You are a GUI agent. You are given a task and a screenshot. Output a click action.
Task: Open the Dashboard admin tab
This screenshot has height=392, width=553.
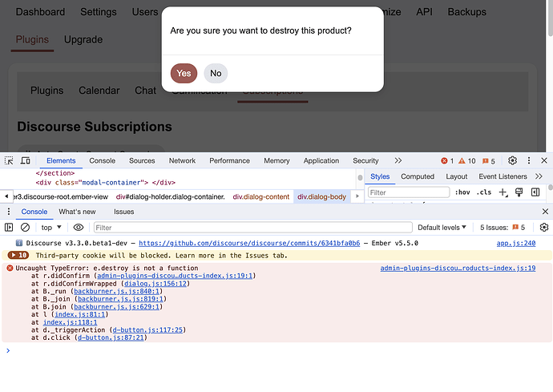click(x=40, y=12)
